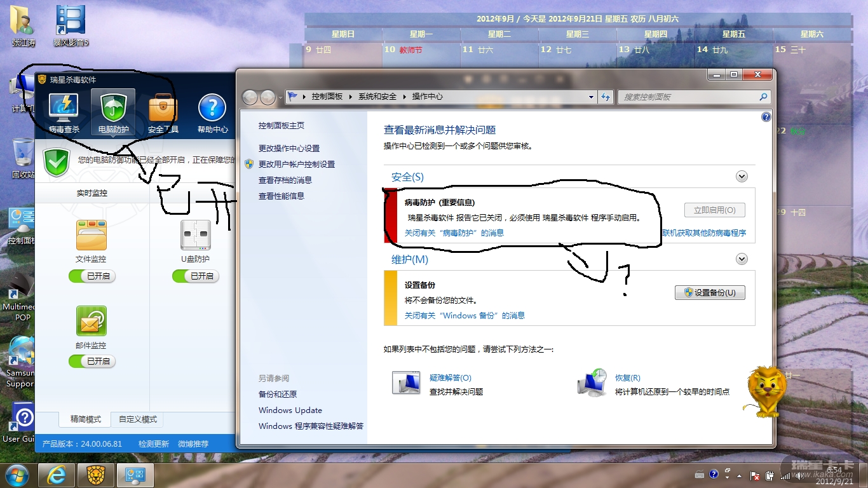Expand breadcrumb arrow after 系统和安全

coord(403,97)
